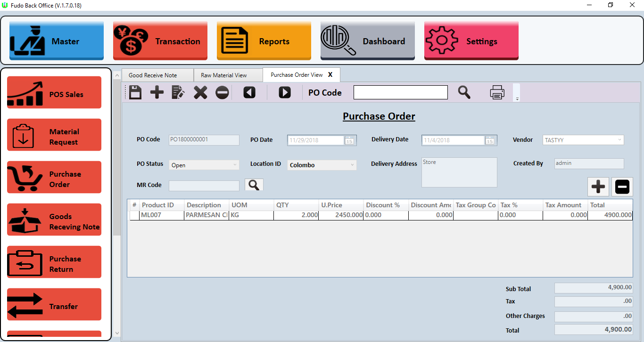Image resolution: width=644 pixels, height=342 pixels.
Task: Click the UOM column header
Action: point(251,205)
